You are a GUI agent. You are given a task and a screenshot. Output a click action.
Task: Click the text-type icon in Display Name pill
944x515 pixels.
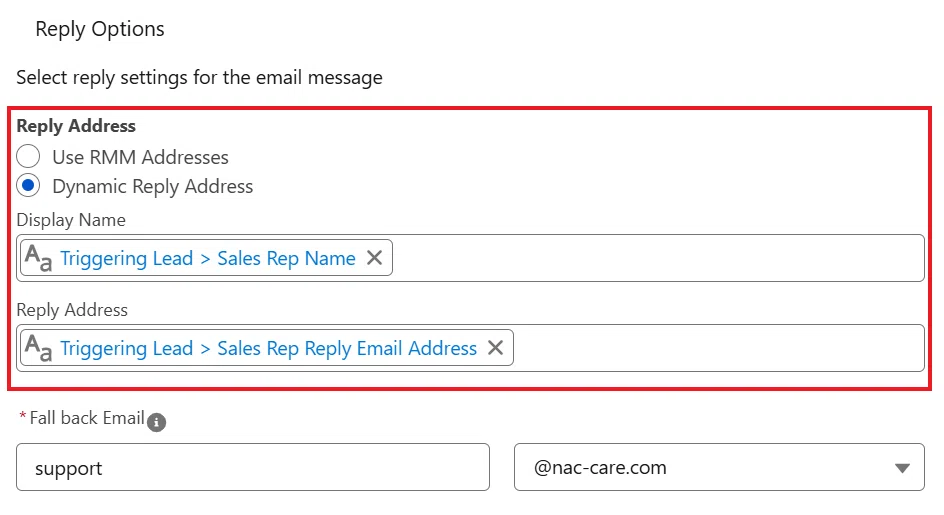(x=38, y=258)
